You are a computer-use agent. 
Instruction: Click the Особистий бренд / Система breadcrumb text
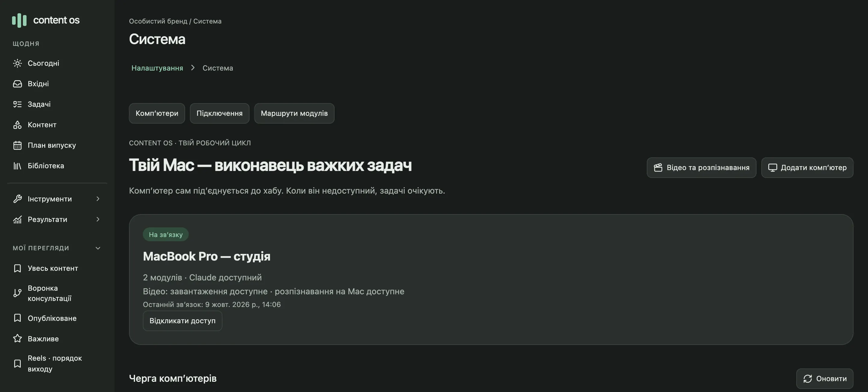175,21
